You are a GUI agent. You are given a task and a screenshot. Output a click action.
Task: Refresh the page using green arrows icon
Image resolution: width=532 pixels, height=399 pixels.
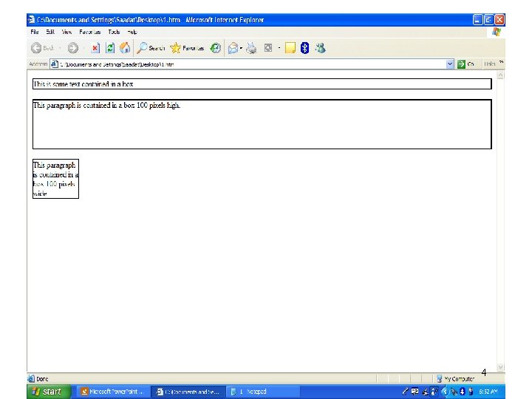110,48
